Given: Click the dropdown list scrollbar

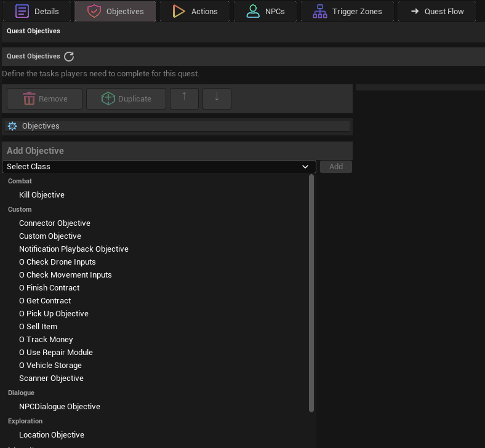Looking at the screenshot, I should [x=311, y=293].
